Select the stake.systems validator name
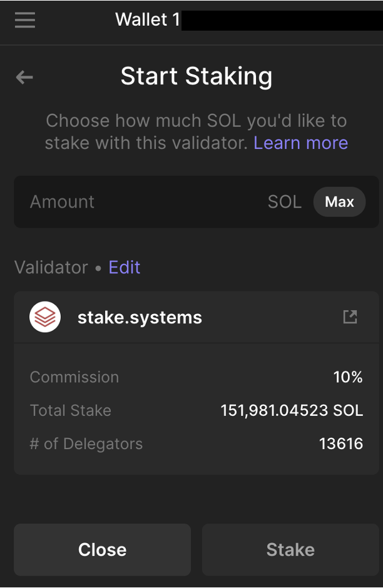This screenshot has width=383, height=588. (x=140, y=317)
